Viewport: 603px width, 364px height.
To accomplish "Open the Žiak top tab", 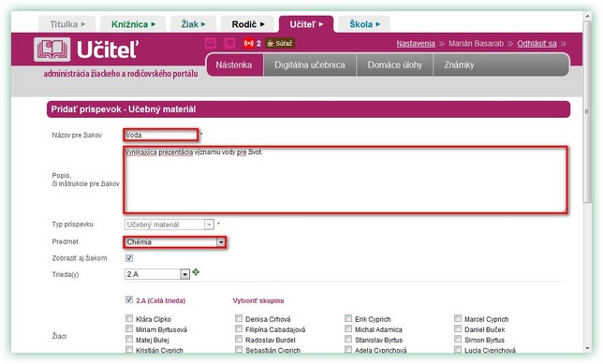I will pos(194,24).
